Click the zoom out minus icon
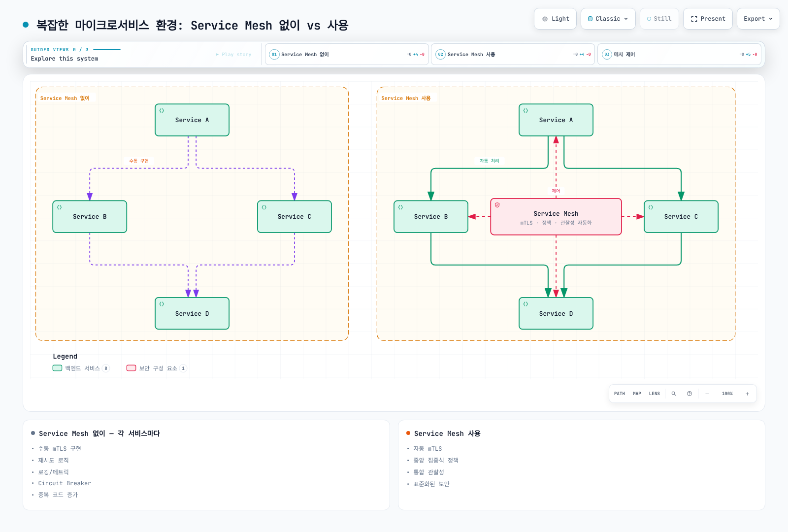788x532 pixels. pos(707,394)
